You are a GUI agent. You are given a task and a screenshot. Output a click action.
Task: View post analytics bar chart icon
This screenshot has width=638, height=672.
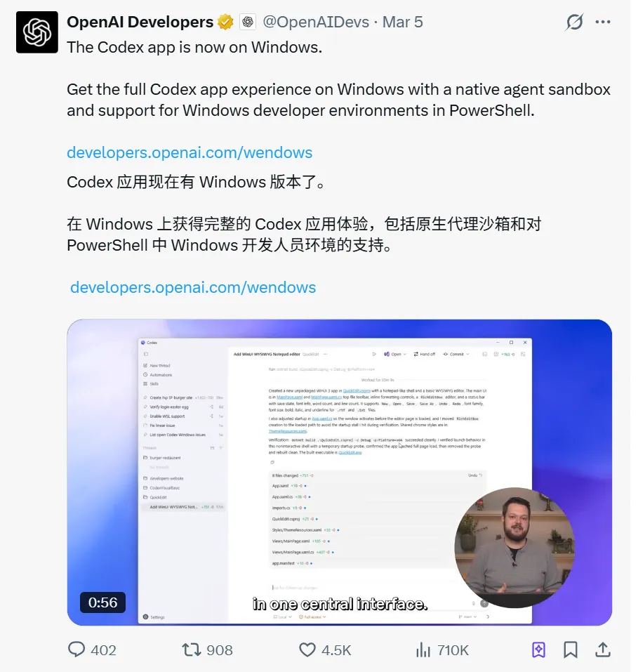click(x=423, y=650)
